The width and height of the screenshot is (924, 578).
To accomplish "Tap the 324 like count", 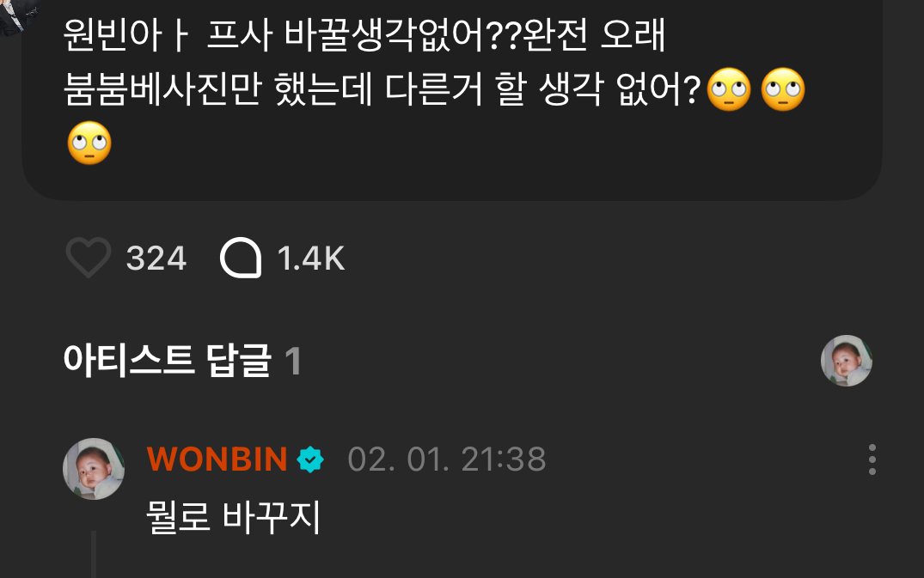I will pos(156,259).
